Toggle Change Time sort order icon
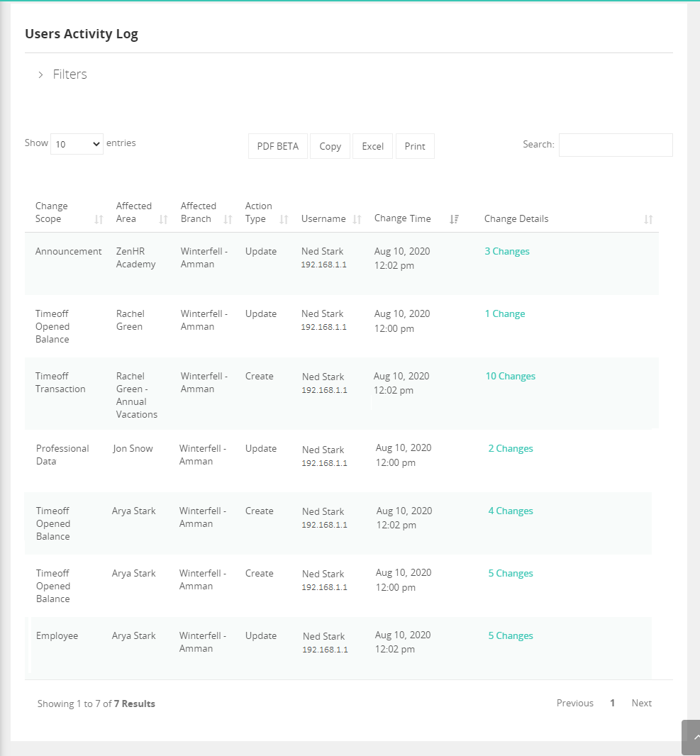 [x=454, y=220]
